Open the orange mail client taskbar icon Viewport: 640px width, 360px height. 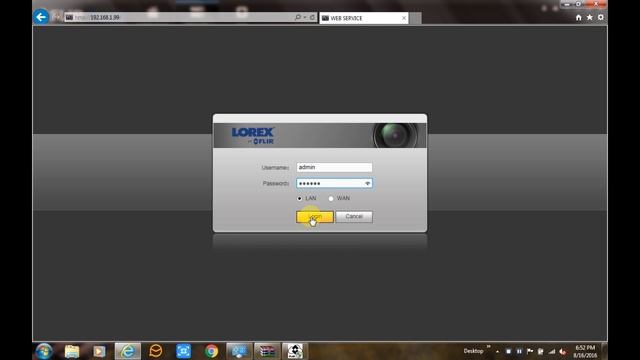tap(156, 351)
